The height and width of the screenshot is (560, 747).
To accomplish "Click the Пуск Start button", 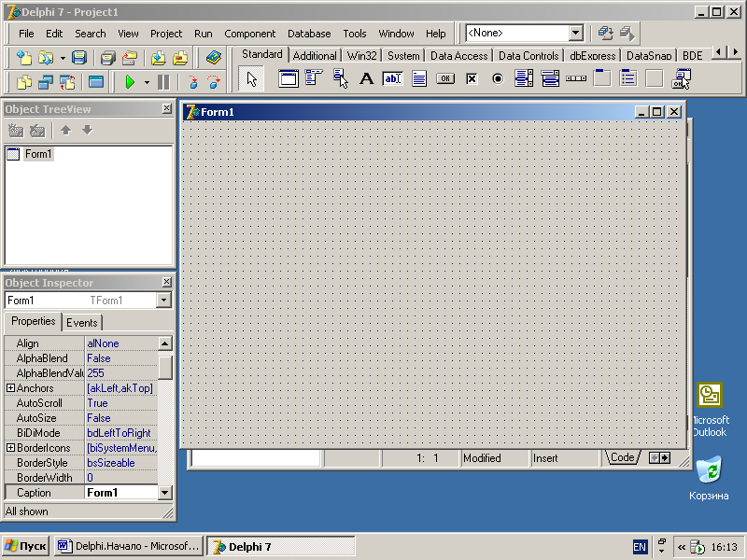I will (26, 546).
